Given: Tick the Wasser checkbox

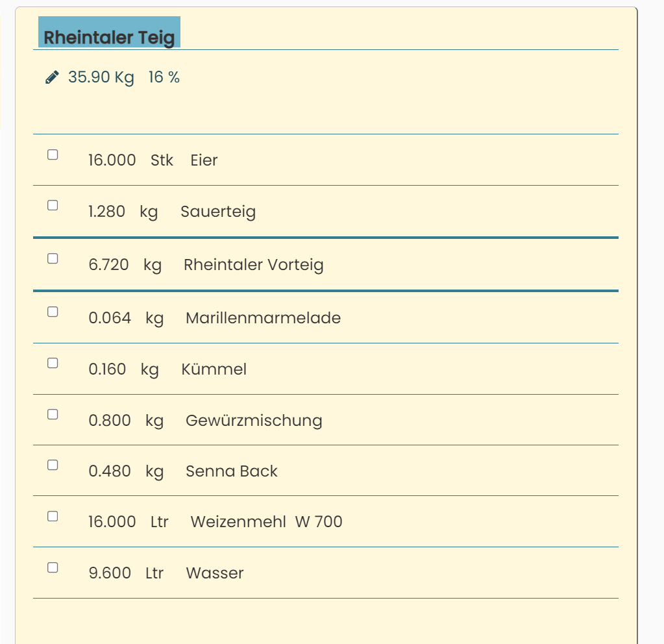Looking at the screenshot, I should 53,568.
